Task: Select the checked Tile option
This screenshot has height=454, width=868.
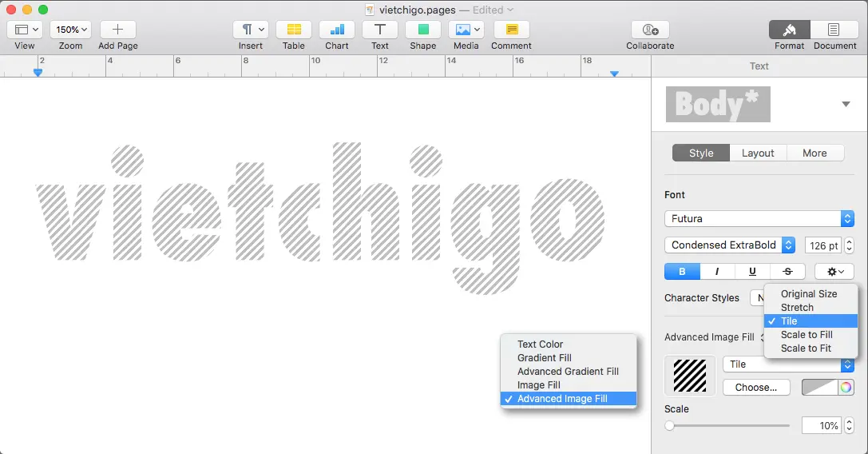Action: coord(811,321)
